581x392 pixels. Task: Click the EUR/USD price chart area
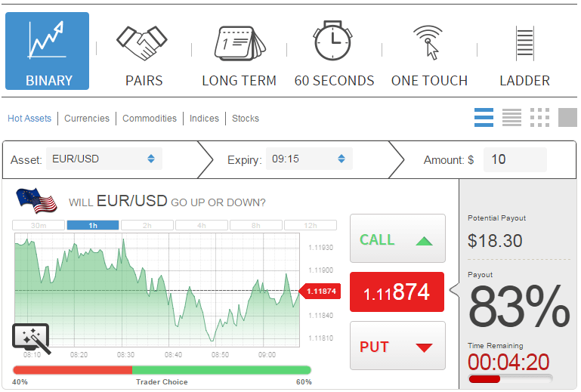(157, 290)
